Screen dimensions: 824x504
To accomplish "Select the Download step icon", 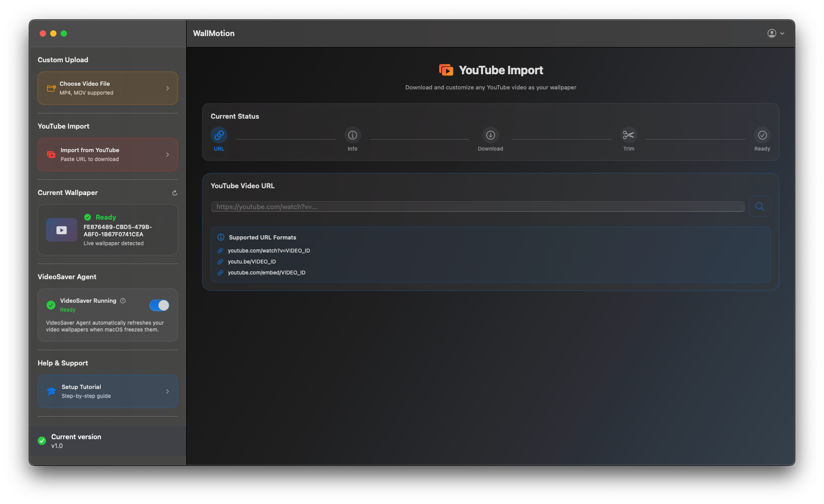I will tap(490, 135).
